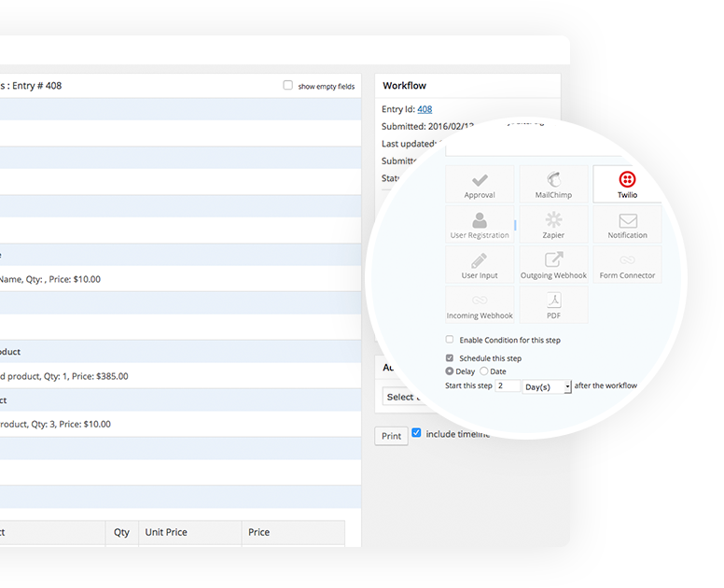Viewport: 724px width, 588px height.
Task: Choose the PDF step type
Action: pyautogui.click(x=553, y=304)
